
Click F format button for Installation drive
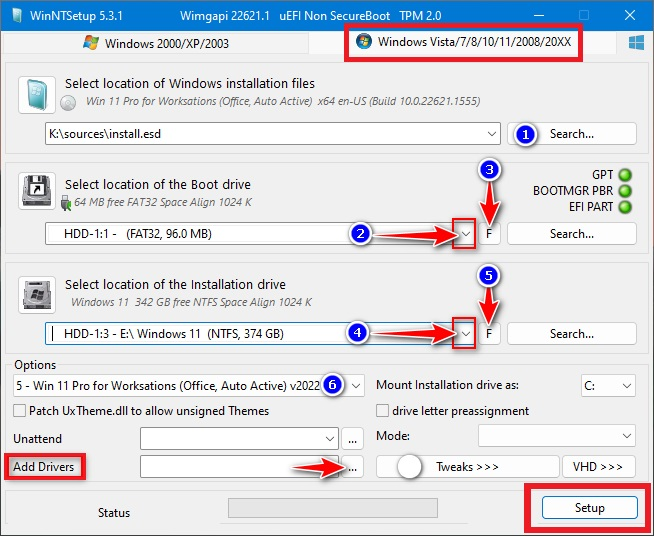[489, 334]
